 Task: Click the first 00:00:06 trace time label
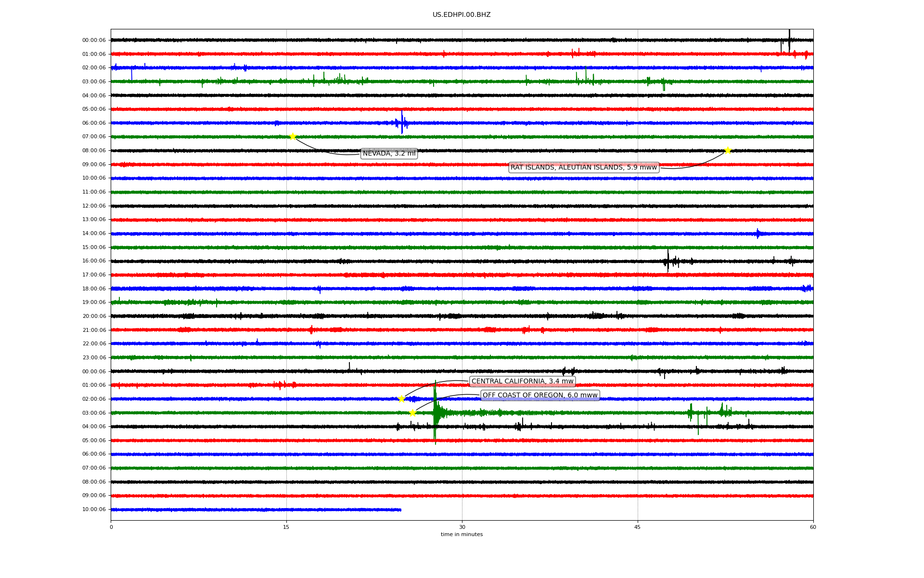94,40
